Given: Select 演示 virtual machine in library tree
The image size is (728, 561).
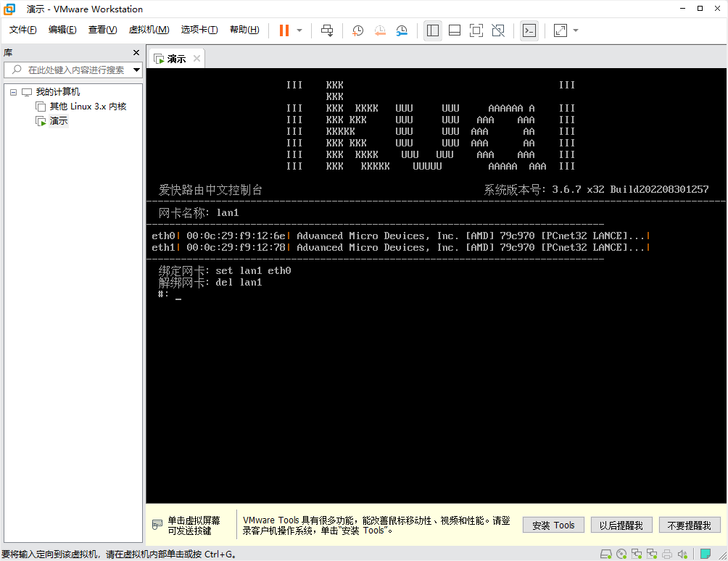Looking at the screenshot, I should 59,121.
